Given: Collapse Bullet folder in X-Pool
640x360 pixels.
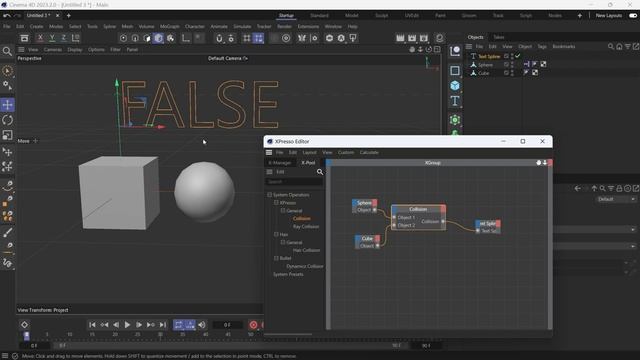Looking at the screenshot, I should (276, 258).
